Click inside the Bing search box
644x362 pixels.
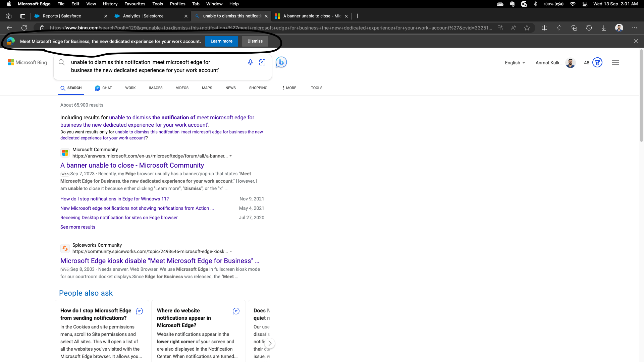point(151,66)
